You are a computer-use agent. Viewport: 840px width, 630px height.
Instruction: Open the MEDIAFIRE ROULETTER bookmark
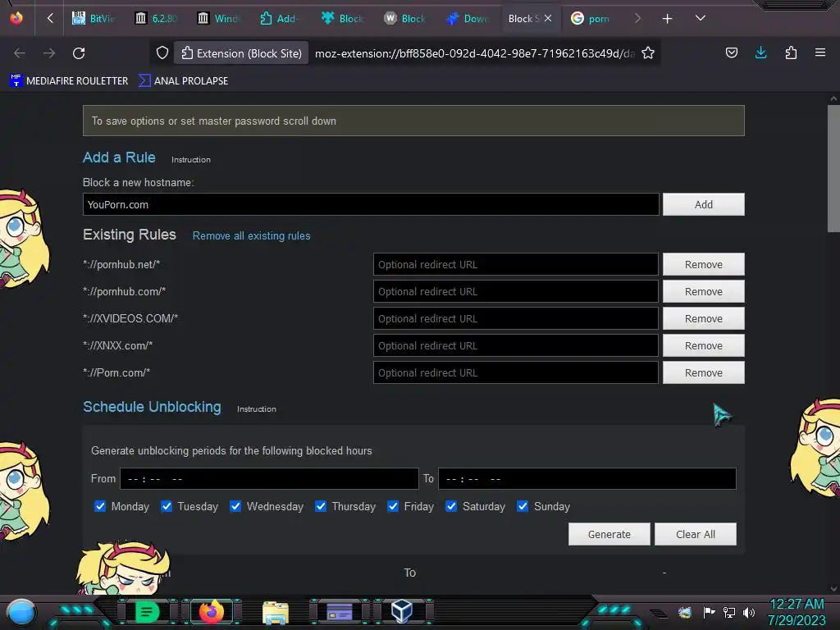click(x=69, y=81)
